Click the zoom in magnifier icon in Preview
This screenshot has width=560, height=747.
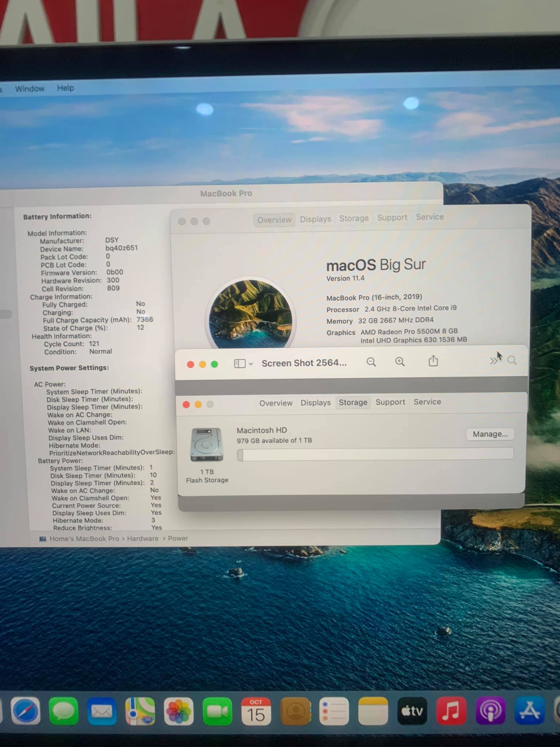pyautogui.click(x=400, y=362)
